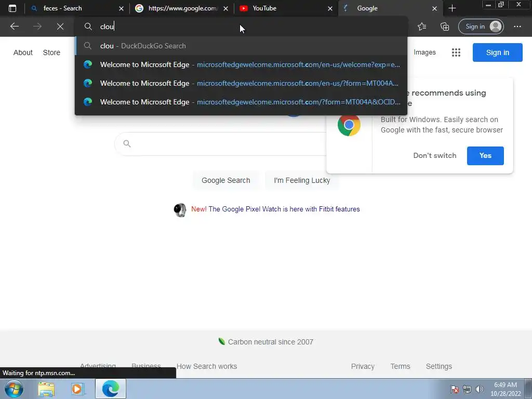
Task: Click the address bar containing clou
Action: pyautogui.click(x=241, y=26)
